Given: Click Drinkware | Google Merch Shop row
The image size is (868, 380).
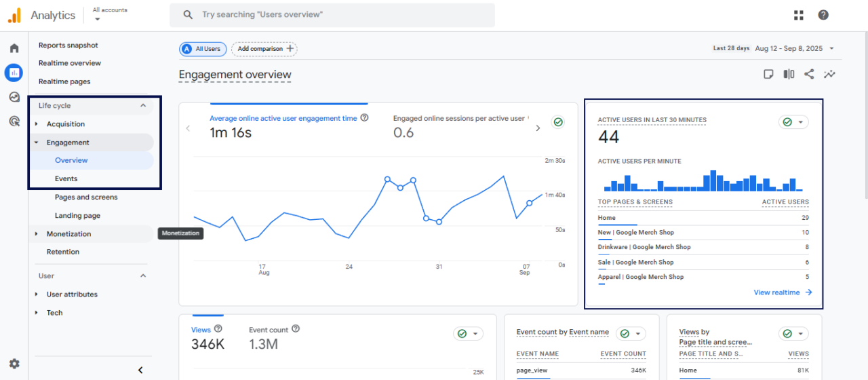Looking at the screenshot, I should 703,248.
